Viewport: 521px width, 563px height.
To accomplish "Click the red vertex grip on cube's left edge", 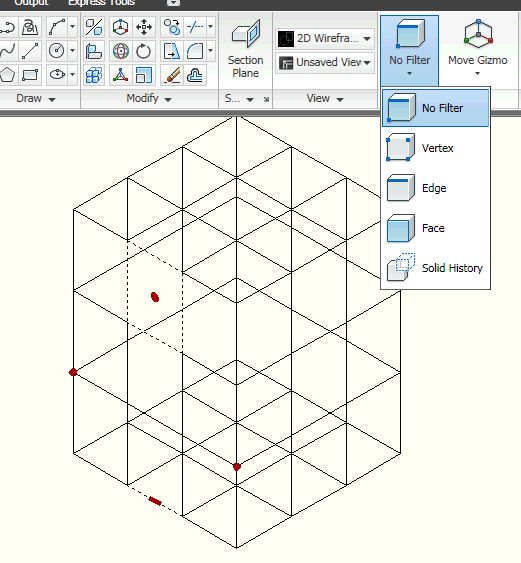I will click(73, 372).
